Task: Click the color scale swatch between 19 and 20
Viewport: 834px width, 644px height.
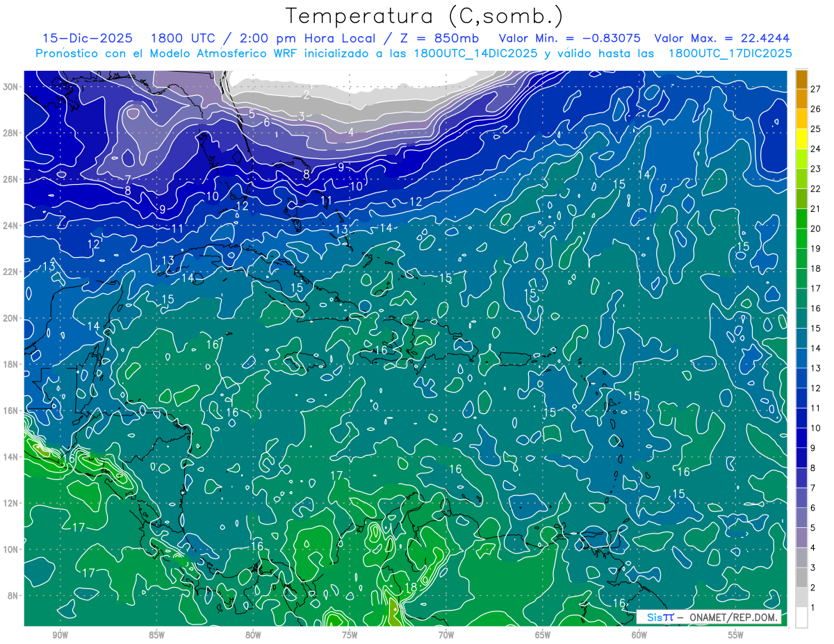Action: point(801,238)
